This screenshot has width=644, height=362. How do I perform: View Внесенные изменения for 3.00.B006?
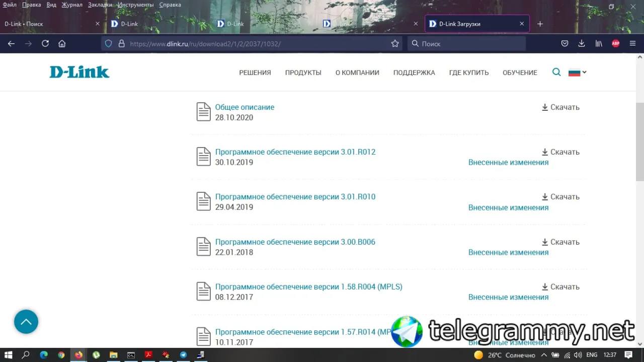click(508, 253)
